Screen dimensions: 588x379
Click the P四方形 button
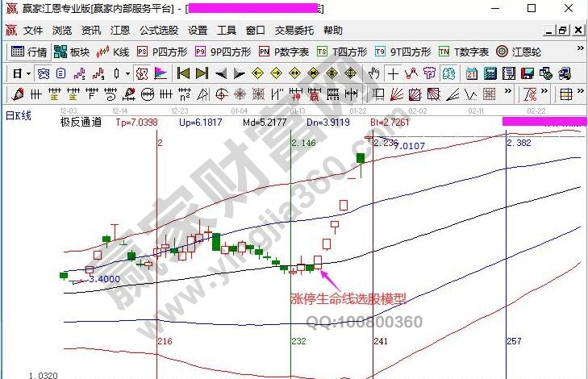pos(164,52)
